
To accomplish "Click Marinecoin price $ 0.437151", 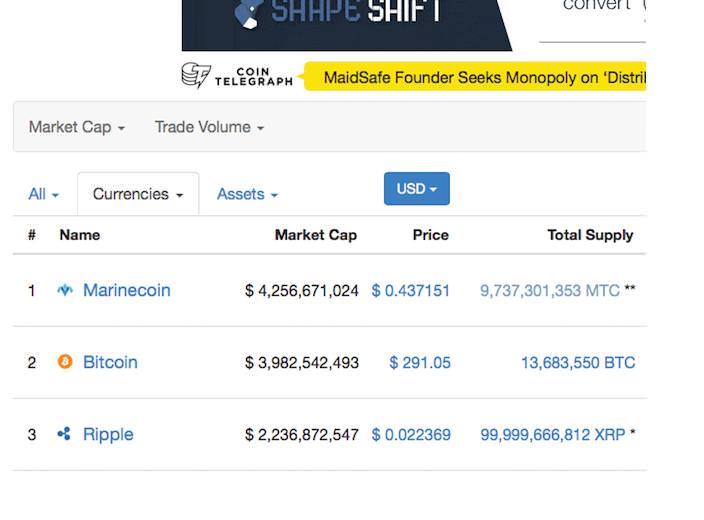I will 410,291.
